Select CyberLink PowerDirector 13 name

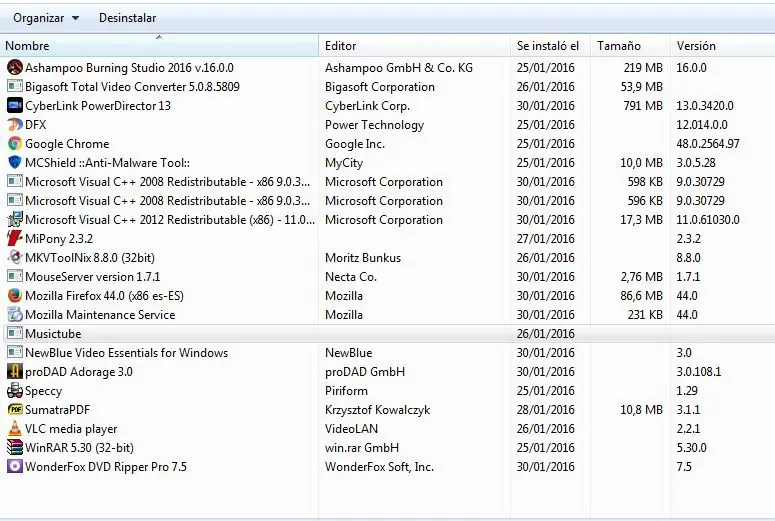(x=98, y=105)
